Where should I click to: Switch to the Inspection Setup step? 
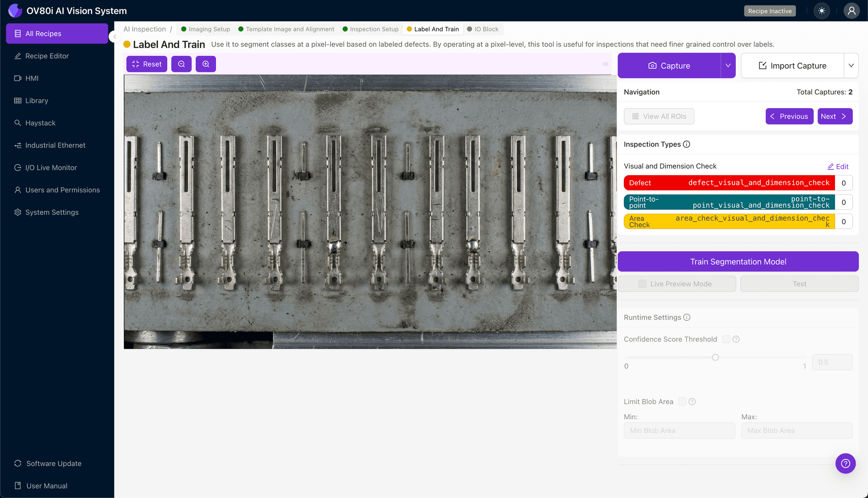(374, 29)
